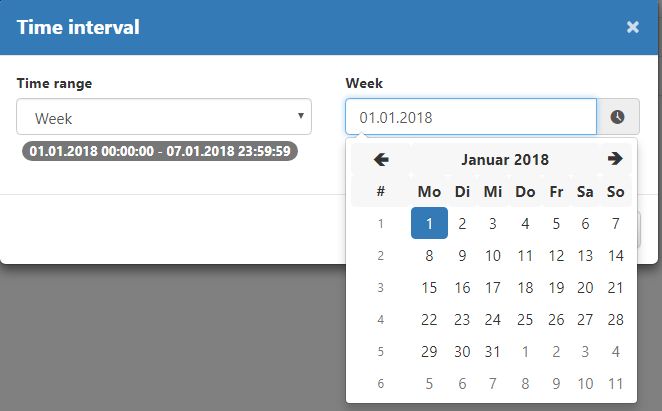Image resolution: width=662 pixels, height=411 pixels.
Task: Select January 26 in the calendar
Action: [556, 320]
